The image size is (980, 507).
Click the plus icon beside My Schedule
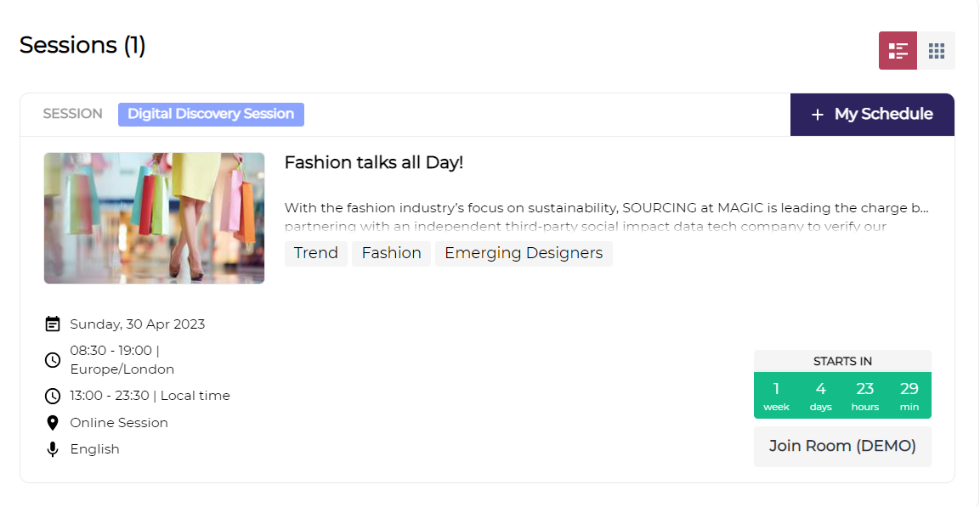[817, 115]
